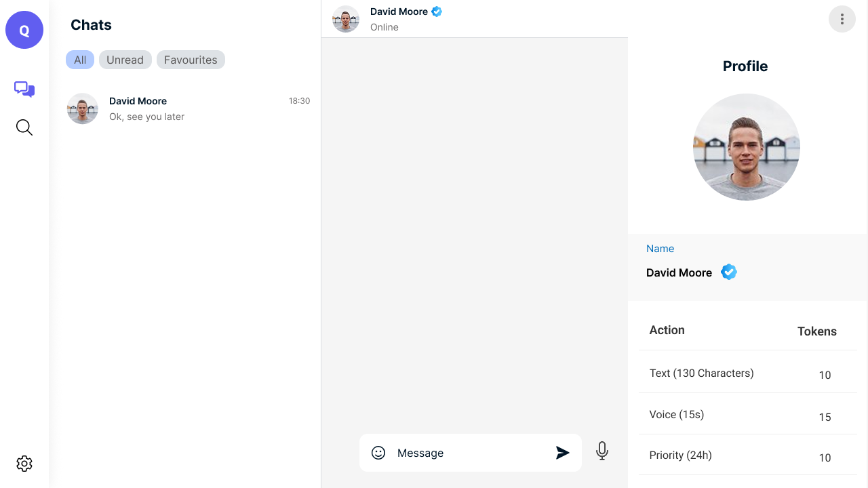Click the send message arrow
The height and width of the screenshot is (488, 868).
point(563,452)
